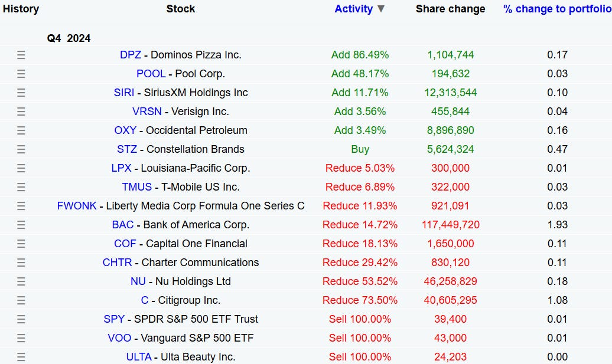Screen dimensions: 612x364
Task: Open history for SiriusXM Holdings Inc
Action: 21,92
